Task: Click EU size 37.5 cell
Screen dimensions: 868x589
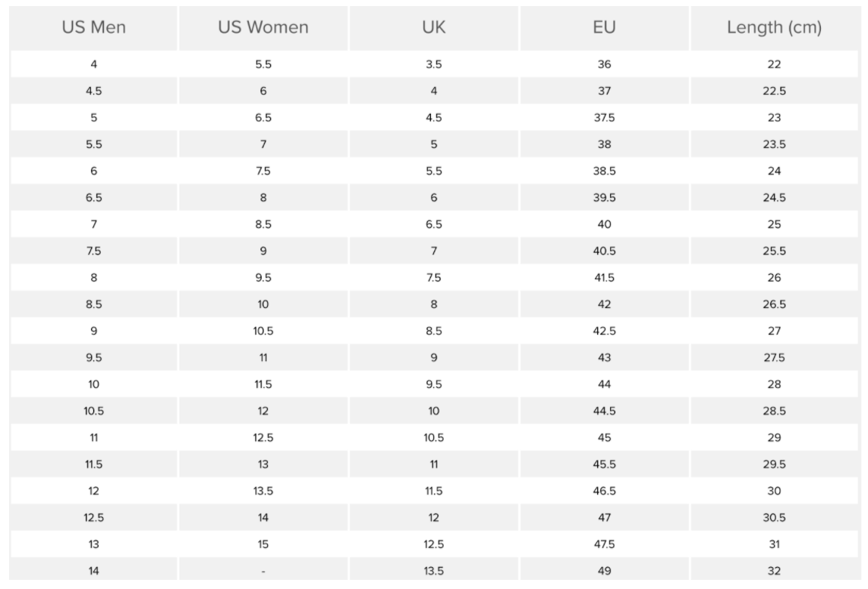Action: (x=604, y=118)
